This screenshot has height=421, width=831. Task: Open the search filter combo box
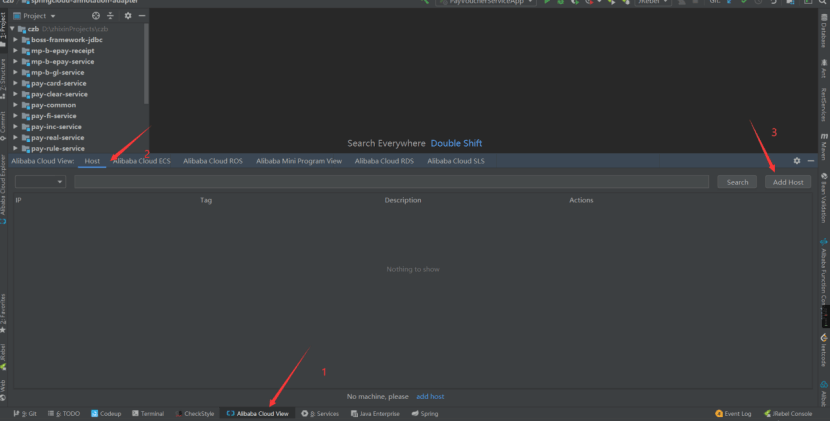[41, 182]
